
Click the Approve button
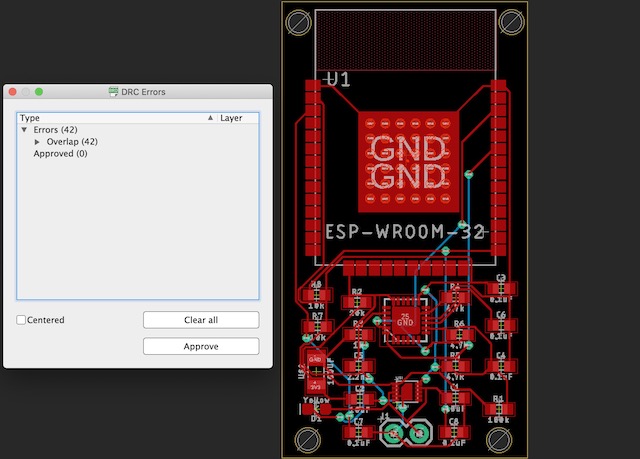point(201,346)
